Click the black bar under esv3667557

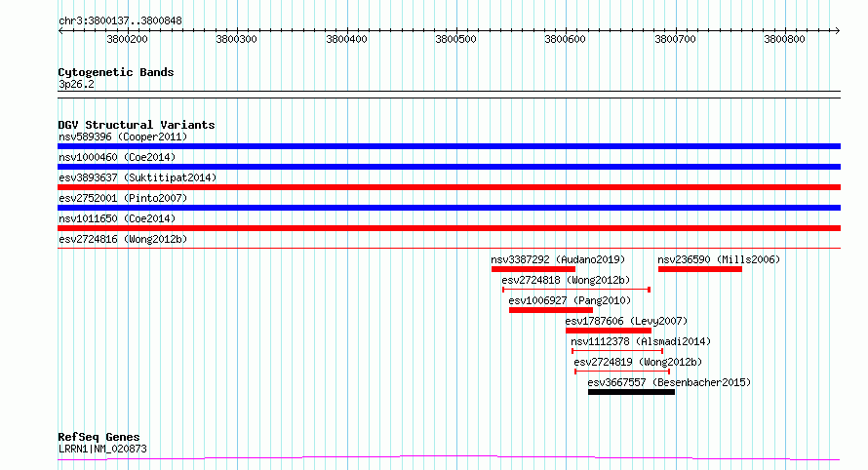[632, 393]
